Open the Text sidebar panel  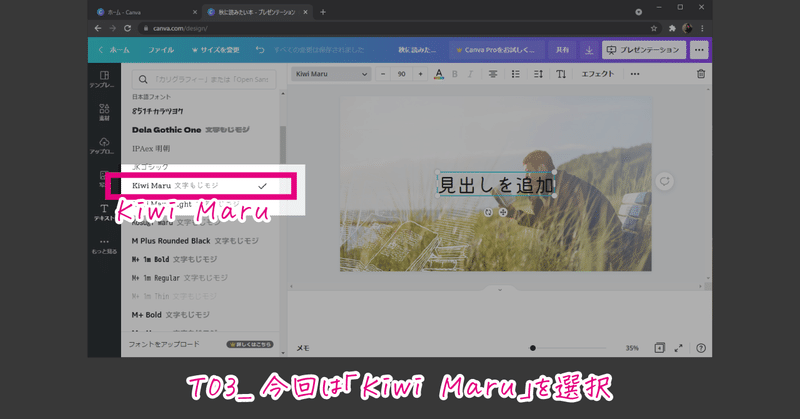tap(104, 212)
